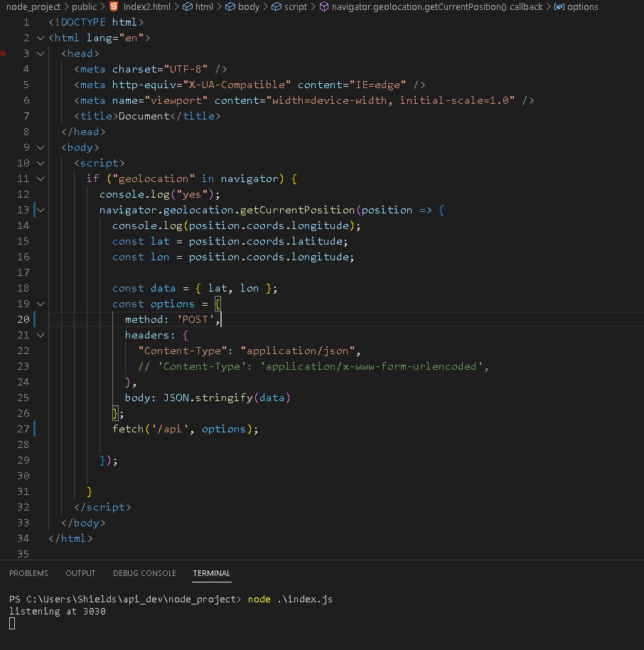Click "application/json" value on line 22
The image size is (644, 650).
coord(298,351)
